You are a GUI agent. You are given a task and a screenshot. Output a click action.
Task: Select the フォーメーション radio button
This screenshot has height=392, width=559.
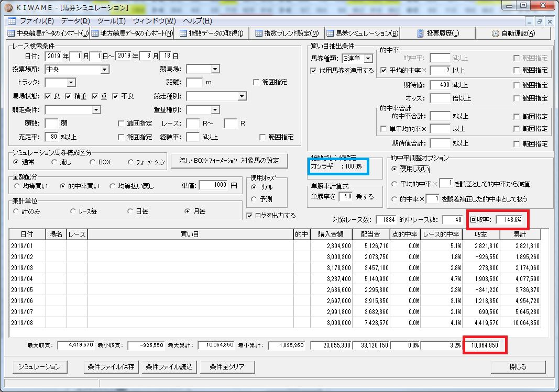pos(130,162)
